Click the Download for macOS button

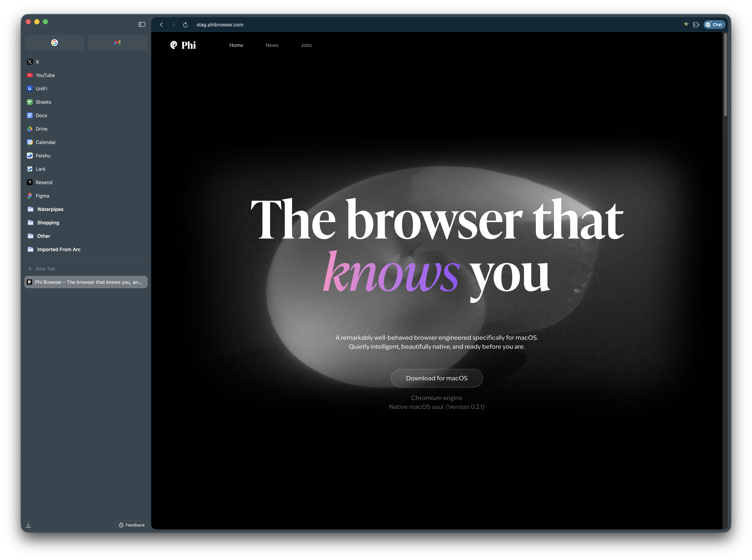(x=436, y=378)
